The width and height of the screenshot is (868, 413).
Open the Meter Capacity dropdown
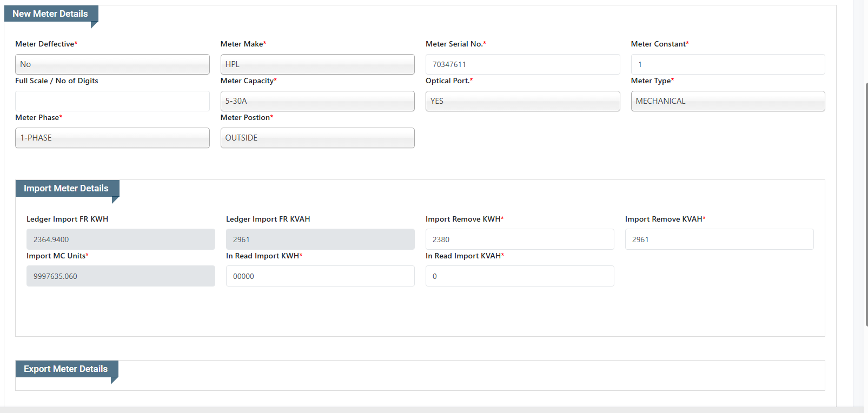coord(317,101)
